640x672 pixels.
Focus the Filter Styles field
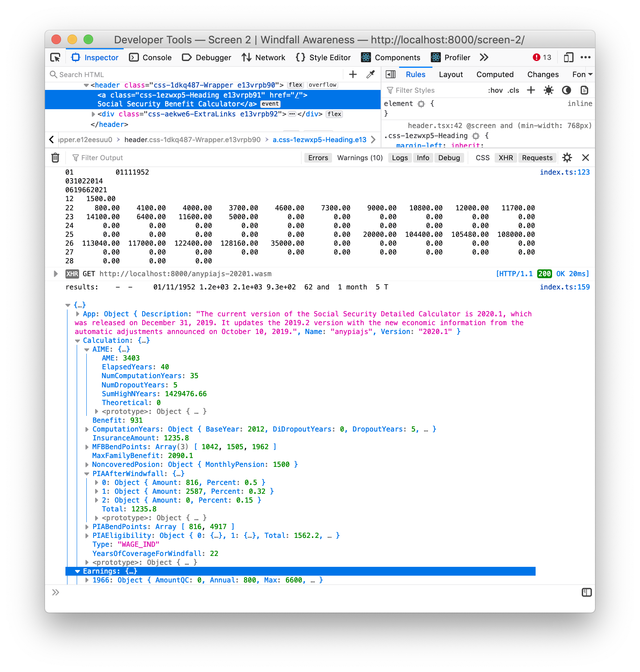pos(434,90)
